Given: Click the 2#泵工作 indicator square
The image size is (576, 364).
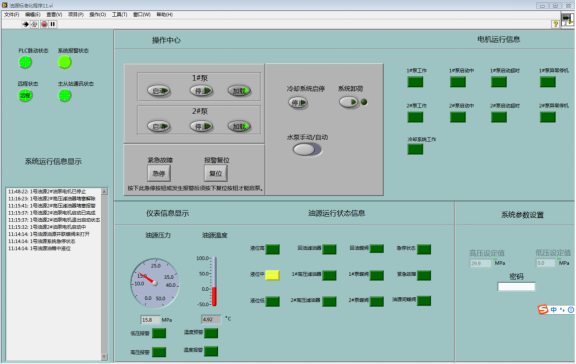Looking at the screenshot, I should tap(415, 117).
